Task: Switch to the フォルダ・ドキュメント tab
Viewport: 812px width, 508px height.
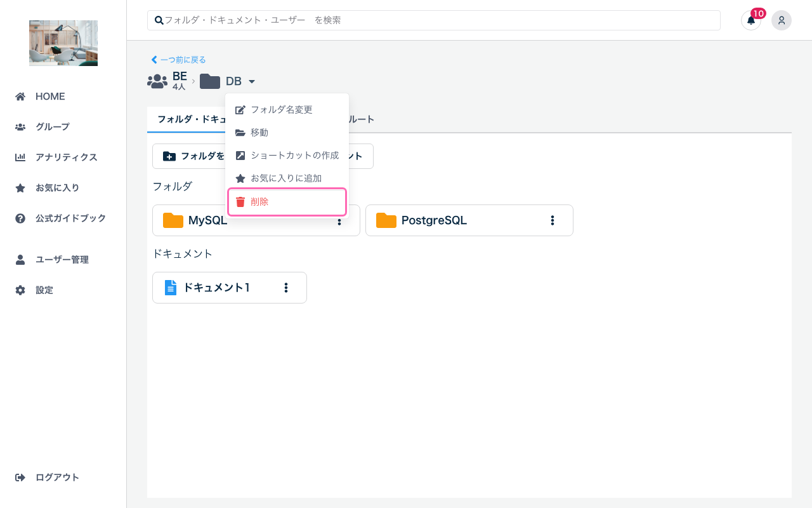Action: (190, 119)
